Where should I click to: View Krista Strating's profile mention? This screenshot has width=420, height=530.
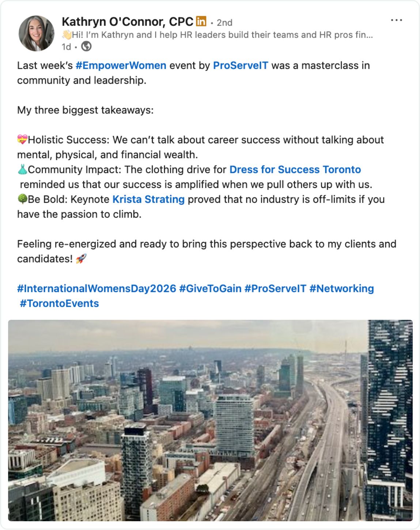point(148,199)
